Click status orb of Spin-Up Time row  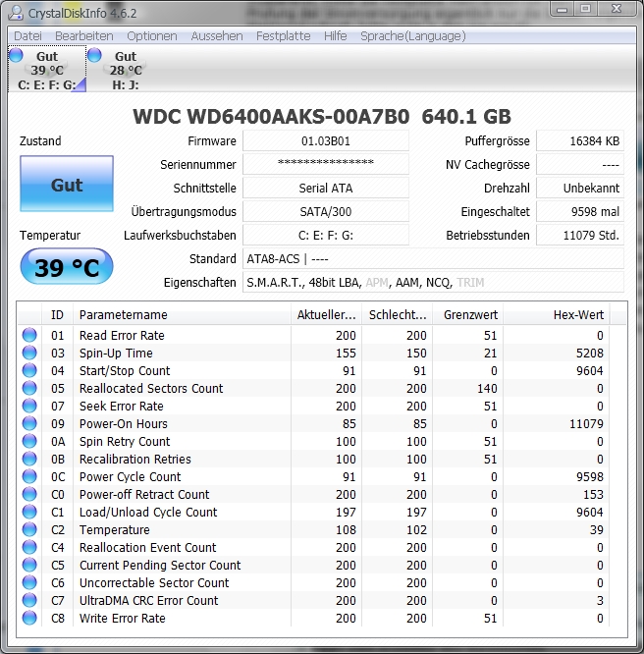29,353
